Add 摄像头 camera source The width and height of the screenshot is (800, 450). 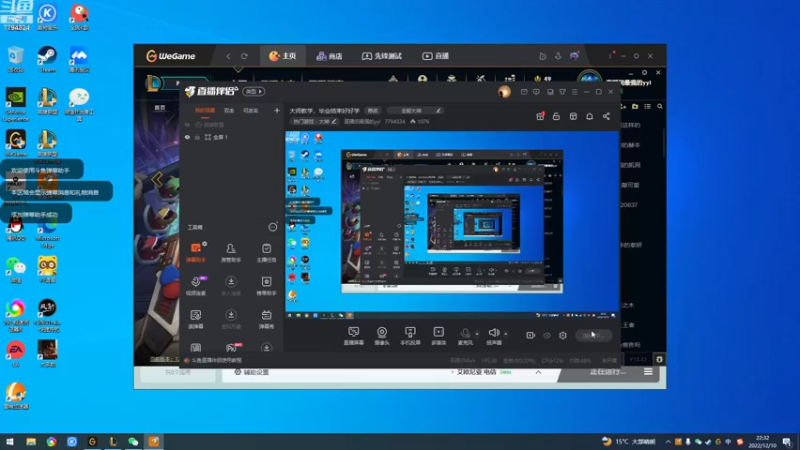(x=382, y=336)
